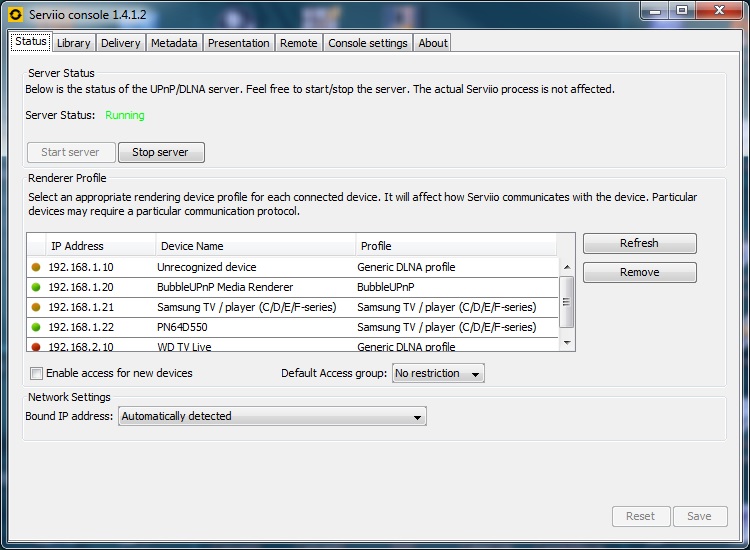Click status dot for 192.168.1.10 device
Screen dimensions: 750x550
pos(37,267)
